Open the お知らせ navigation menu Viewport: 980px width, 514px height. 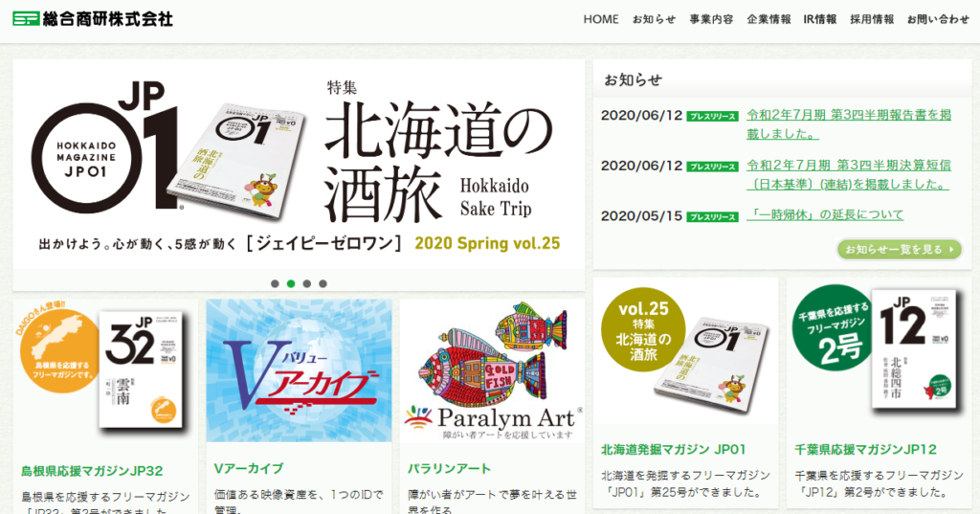(x=654, y=19)
